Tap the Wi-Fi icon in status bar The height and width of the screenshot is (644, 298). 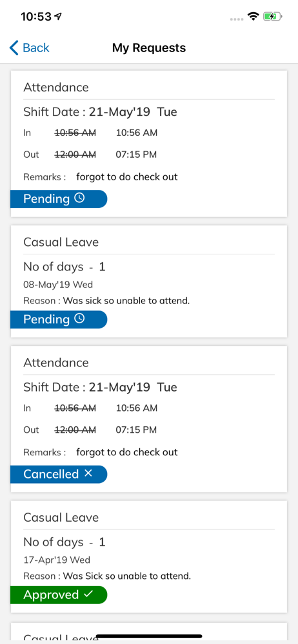253,17
